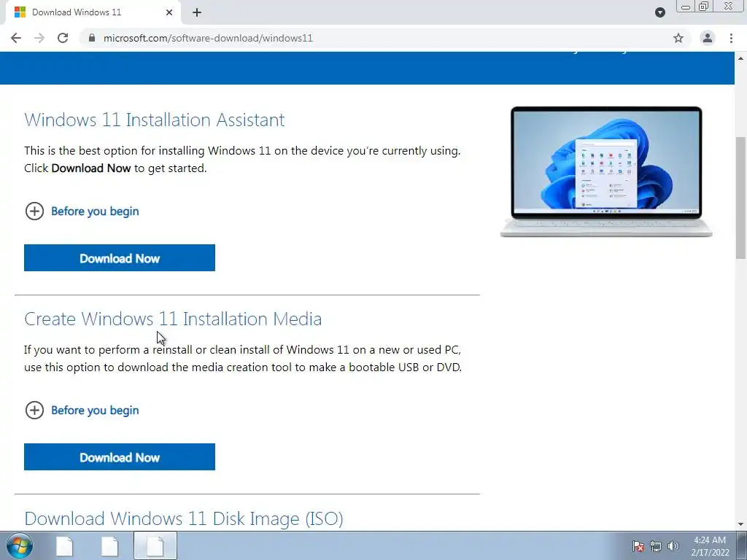747x560 pixels.
Task: Reload the page with refresh icon
Action: (63, 38)
